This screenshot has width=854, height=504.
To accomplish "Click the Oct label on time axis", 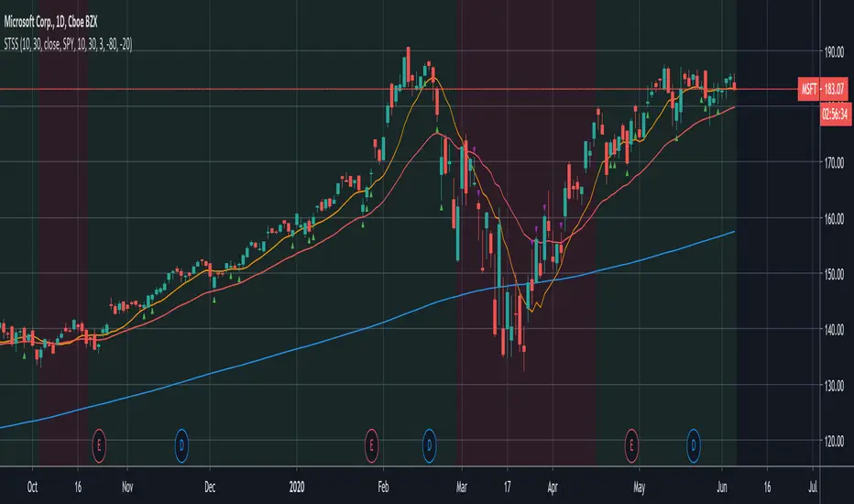I will 32,487.
